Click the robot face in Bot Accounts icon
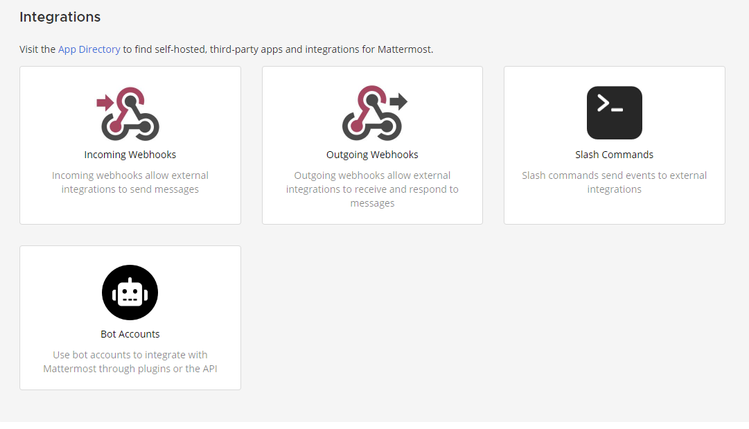 pos(130,292)
